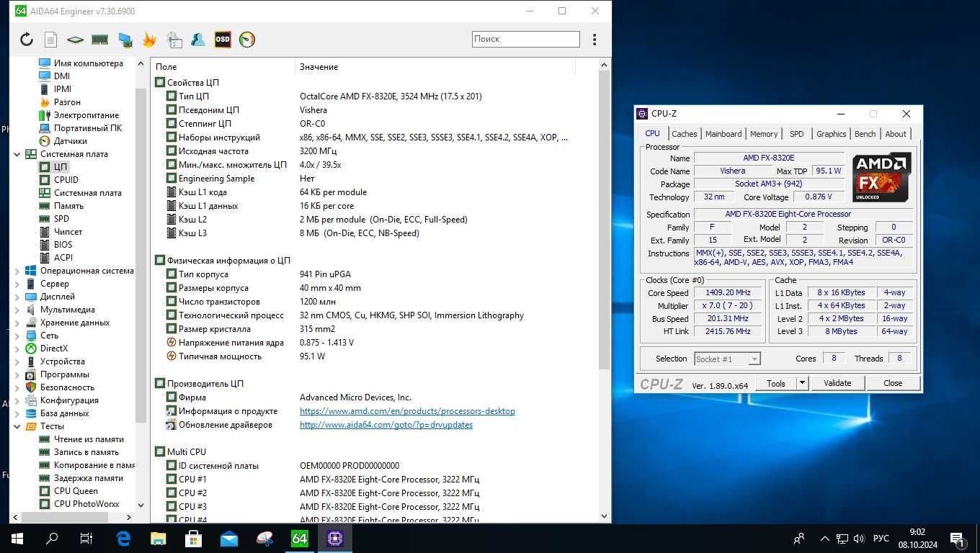Open the Bench tab in CPU-Z
Image resolution: width=980 pixels, height=553 pixels.
point(865,134)
